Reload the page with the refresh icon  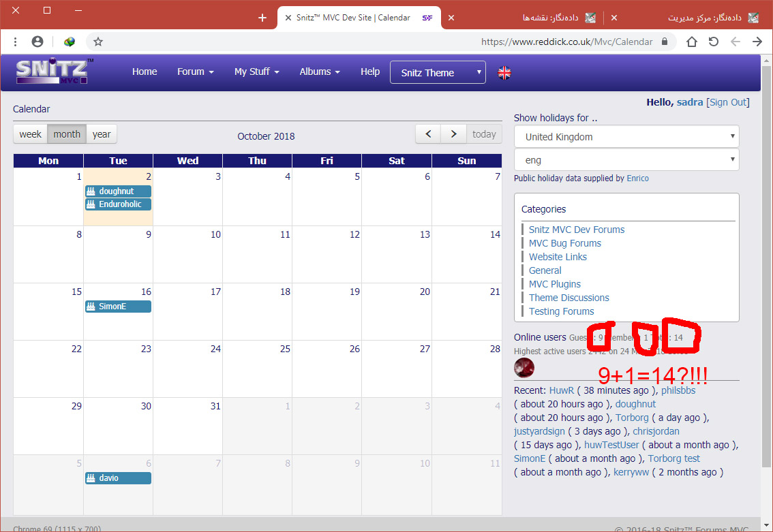tap(713, 42)
